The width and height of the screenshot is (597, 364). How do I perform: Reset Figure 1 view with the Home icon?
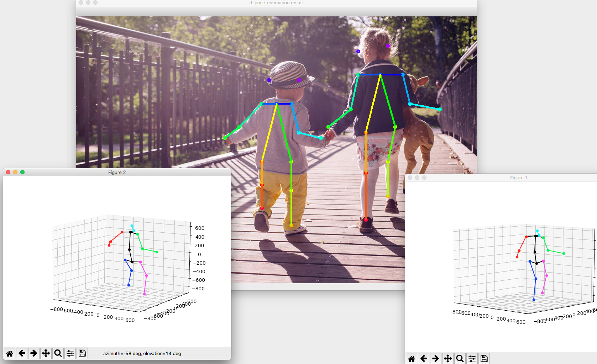point(412,358)
